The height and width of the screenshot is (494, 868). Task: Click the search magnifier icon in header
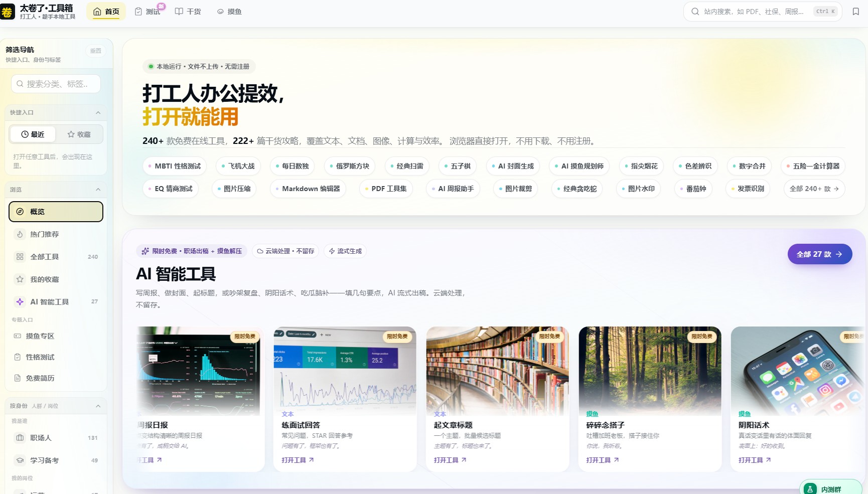tap(695, 12)
